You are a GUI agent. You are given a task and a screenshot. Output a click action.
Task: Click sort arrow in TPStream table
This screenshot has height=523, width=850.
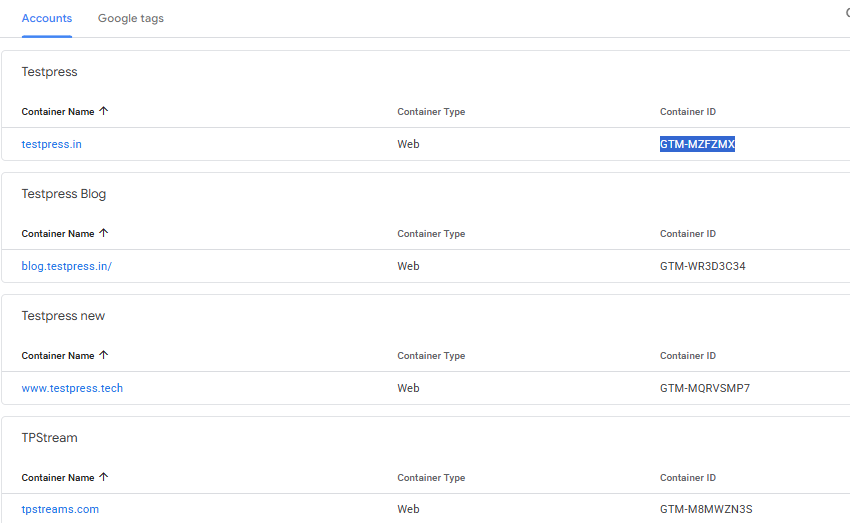tap(104, 477)
